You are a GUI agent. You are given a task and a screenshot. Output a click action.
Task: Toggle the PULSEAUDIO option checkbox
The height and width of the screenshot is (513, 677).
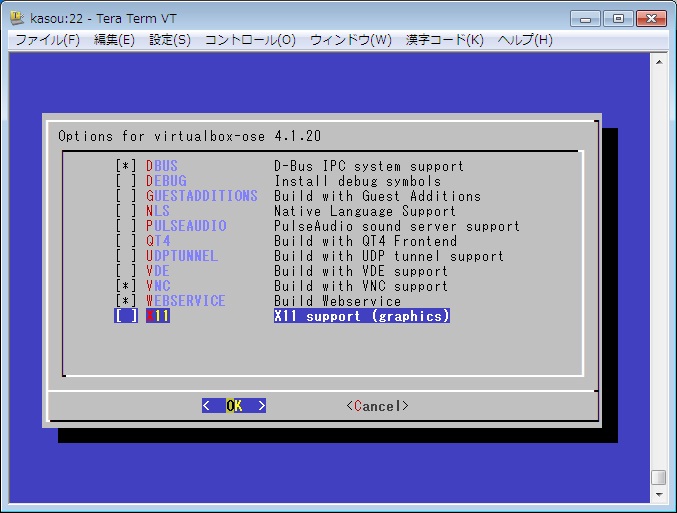[x=126, y=226]
